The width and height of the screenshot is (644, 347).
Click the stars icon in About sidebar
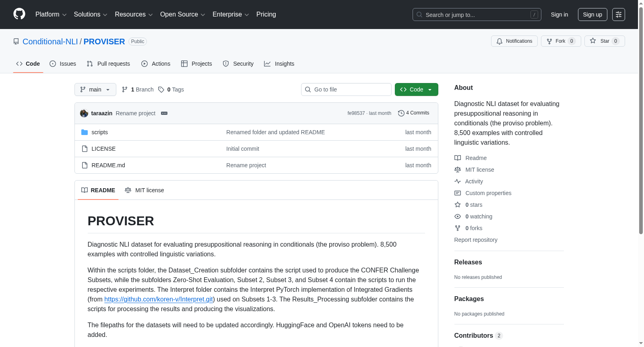(458, 205)
